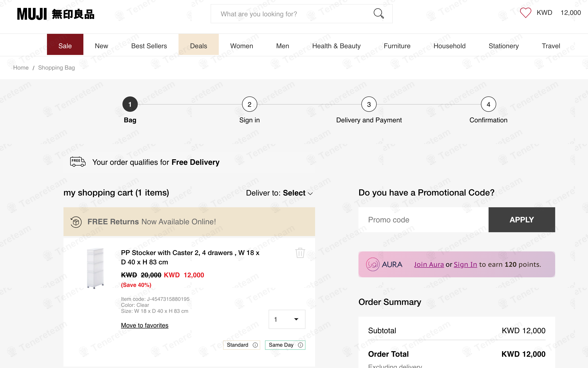Click the "Size: W 18 x D 40 x H 83 cm" text
This screenshot has width=588, height=368.
pyautogui.click(x=155, y=311)
